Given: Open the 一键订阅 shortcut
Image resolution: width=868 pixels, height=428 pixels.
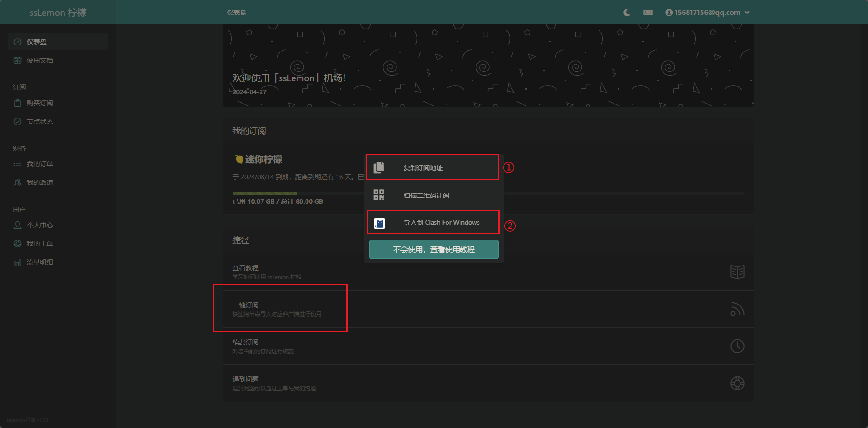Looking at the screenshot, I should click(489, 309).
